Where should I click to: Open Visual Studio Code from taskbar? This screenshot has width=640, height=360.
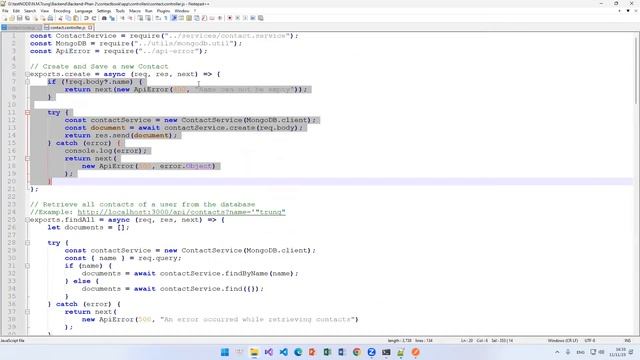(x=283, y=352)
